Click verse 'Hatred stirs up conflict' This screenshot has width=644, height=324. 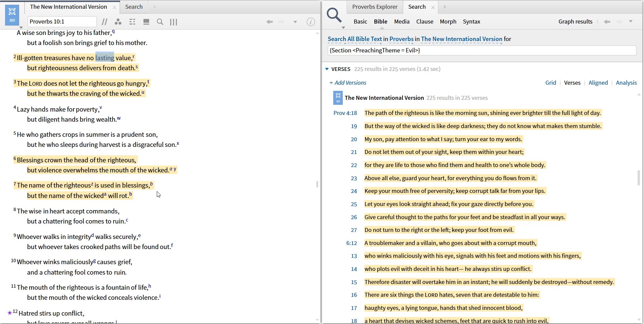tap(51, 313)
